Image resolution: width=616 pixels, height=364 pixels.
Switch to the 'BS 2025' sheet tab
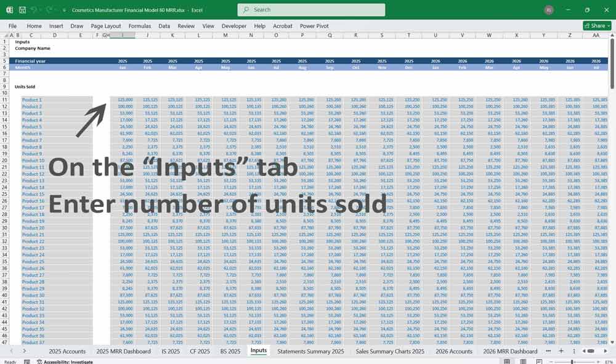click(x=230, y=352)
